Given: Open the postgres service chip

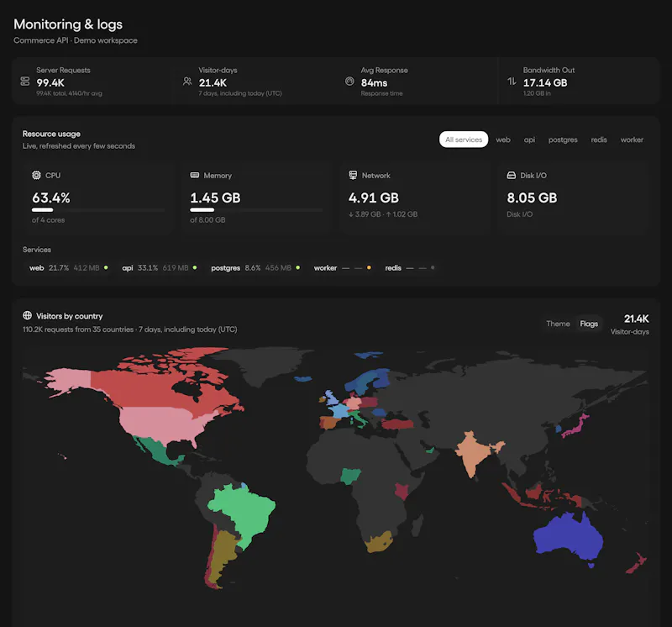Looking at the screenshot, I should coord(255,267).
